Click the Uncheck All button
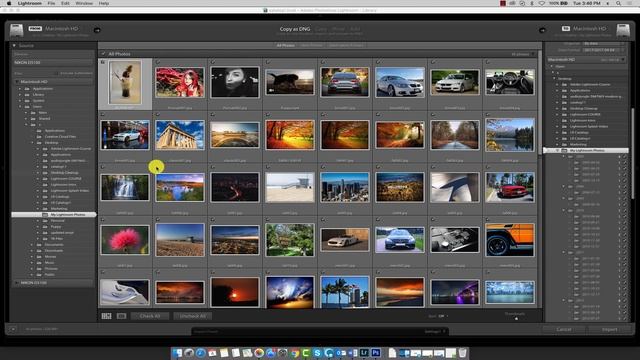This screenshot has height=360, width=640. (x=193, y=316)
